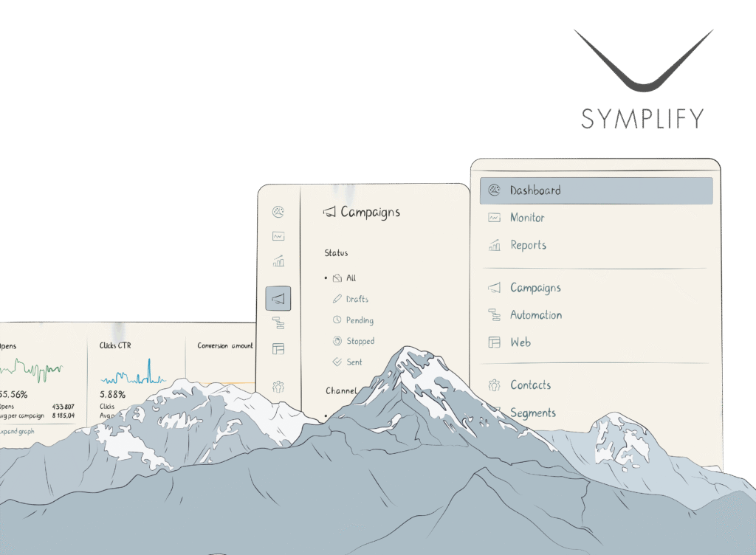Select the Dashboard icon in the left rail
This screenshot has width=756, height=555.
pos(278,212)
